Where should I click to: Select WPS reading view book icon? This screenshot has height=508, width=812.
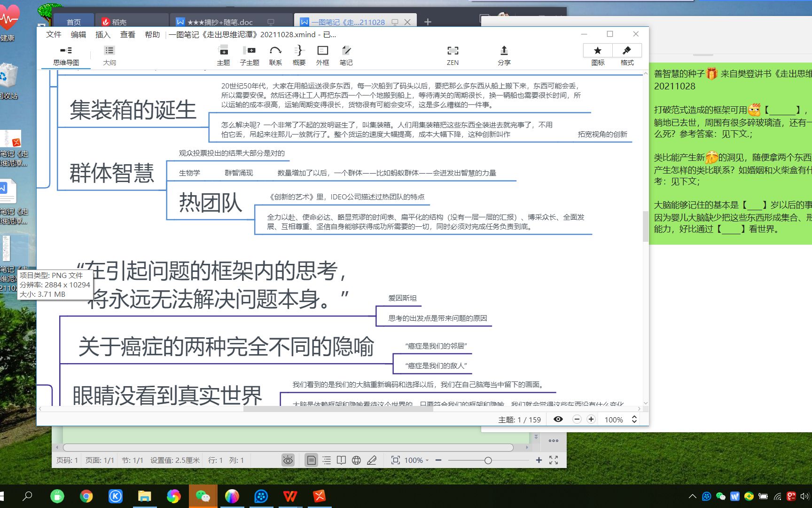(x=342, y=460)
